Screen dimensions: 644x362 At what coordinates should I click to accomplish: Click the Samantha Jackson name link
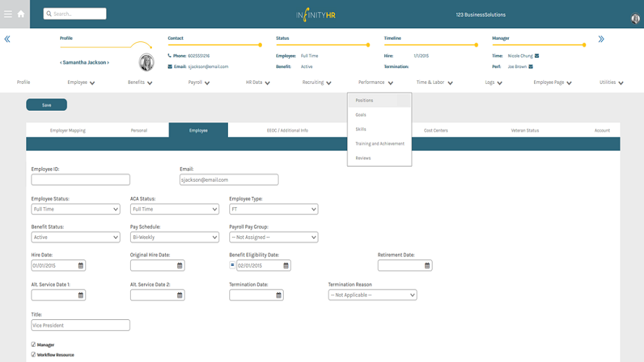85,62
